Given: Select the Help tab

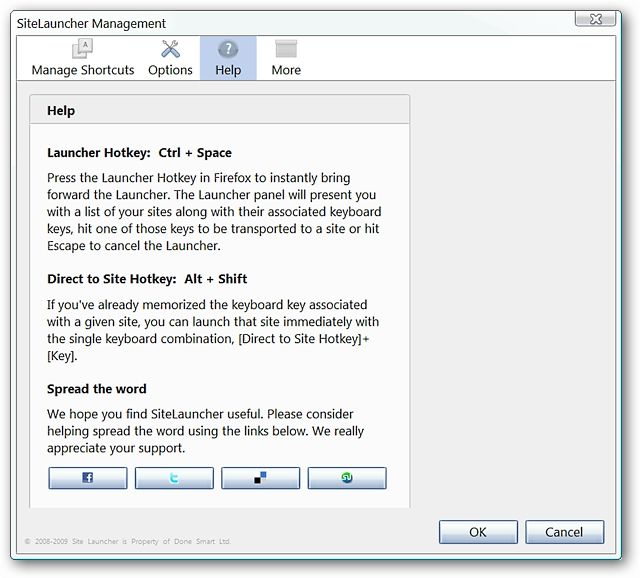Looking at the screenshot, I should coord(228,58).
